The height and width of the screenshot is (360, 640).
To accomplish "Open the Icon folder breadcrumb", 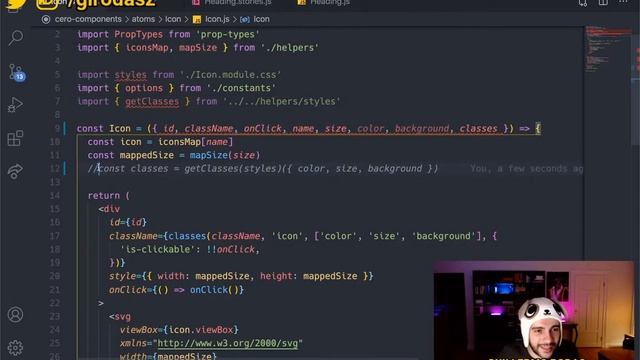I will click(x=173, y=19).
